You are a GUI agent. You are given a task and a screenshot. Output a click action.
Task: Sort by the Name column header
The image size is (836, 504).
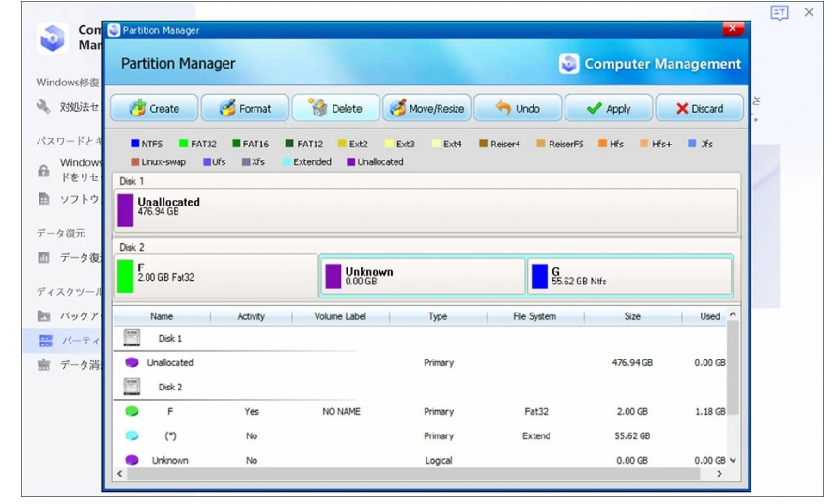click(x=162, y=316)
